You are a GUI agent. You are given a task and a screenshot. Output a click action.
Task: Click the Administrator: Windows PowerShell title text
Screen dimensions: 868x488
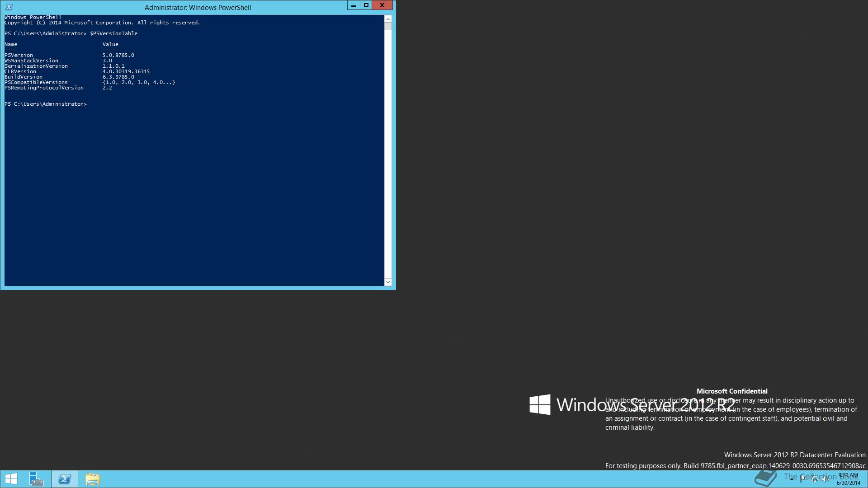(x=198, y=7)
